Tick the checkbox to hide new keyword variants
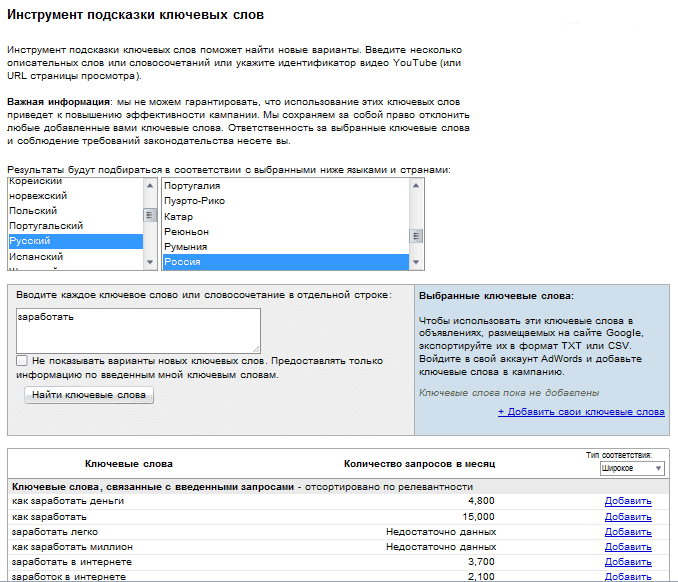The height and width of the screenshot is (582, 678). point(22,360)
